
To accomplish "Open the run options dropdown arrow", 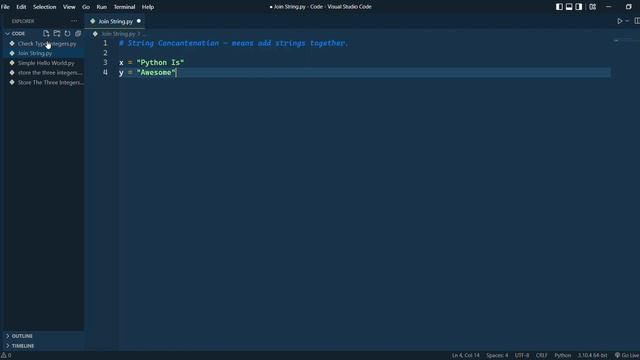I will point(627,21).
